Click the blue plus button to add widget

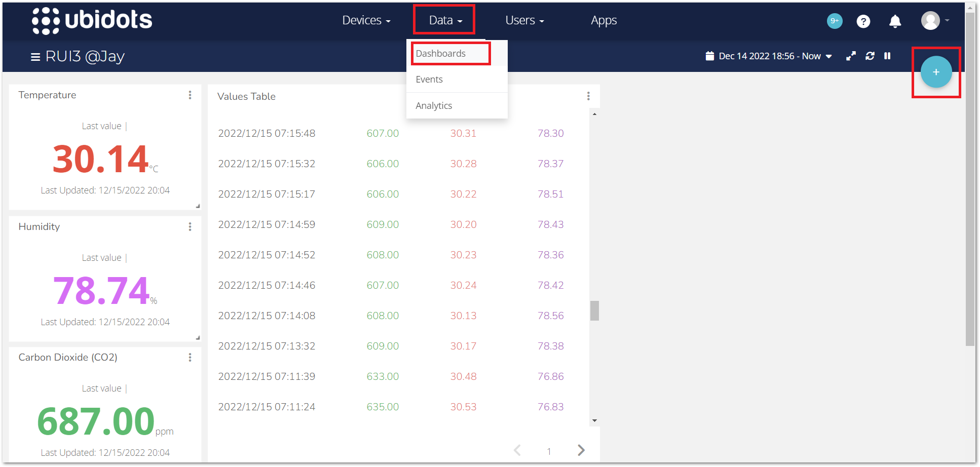[936, 72]
